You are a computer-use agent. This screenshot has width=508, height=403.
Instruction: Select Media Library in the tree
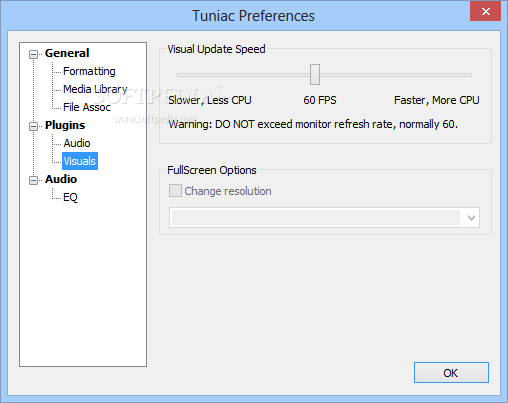point(95,89)
